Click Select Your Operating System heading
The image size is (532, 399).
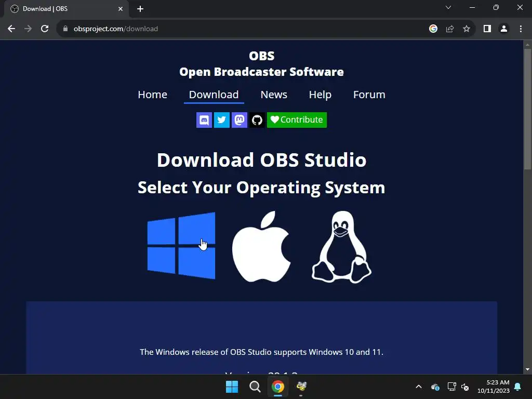point(262,188)
